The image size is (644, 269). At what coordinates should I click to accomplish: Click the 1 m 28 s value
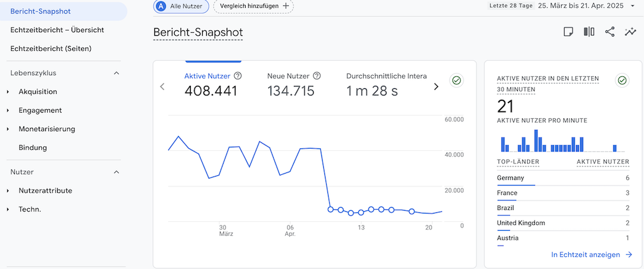[x=372, y=91]
